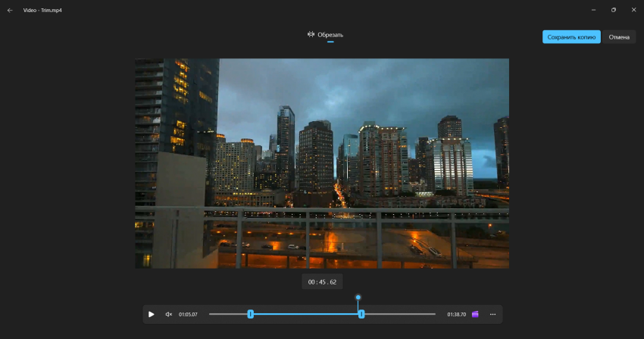Click the Сохранить копию button
The image size is (644, 339).
[571, 37]
